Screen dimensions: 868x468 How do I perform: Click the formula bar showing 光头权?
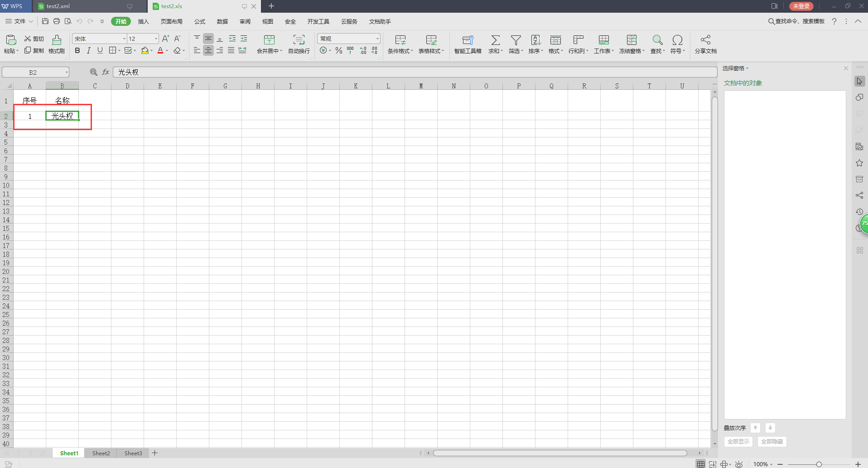415,72
